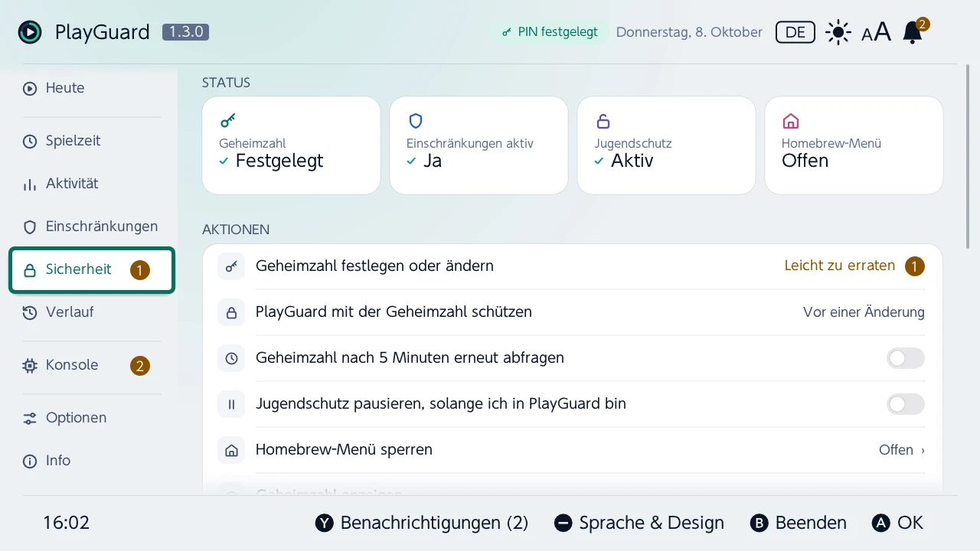Click the key icon beside Geheimzahl festlegen oder ändern
The width and height of the screenshot is (980, 551).
(x=231, y=266)
